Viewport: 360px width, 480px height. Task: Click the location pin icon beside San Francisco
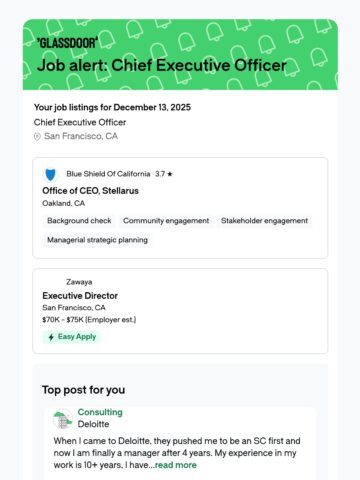click(37, 137)
